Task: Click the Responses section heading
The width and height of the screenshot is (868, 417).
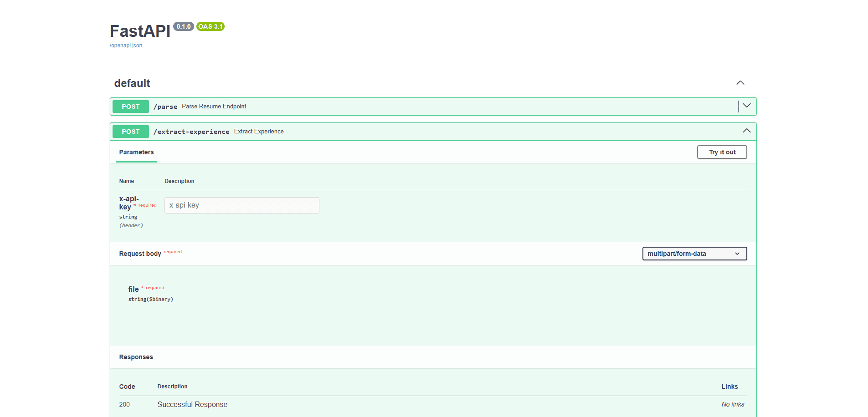Action: coord(136,357)
